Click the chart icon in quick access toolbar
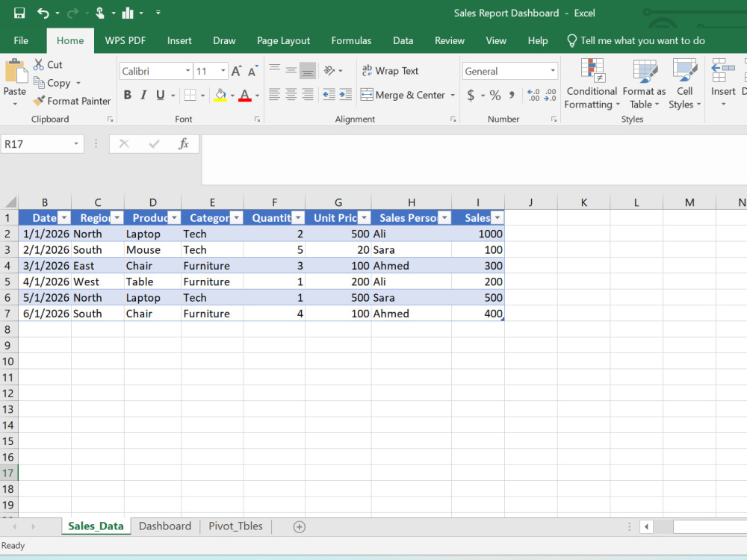747x560 pixels. pos(128,13)
